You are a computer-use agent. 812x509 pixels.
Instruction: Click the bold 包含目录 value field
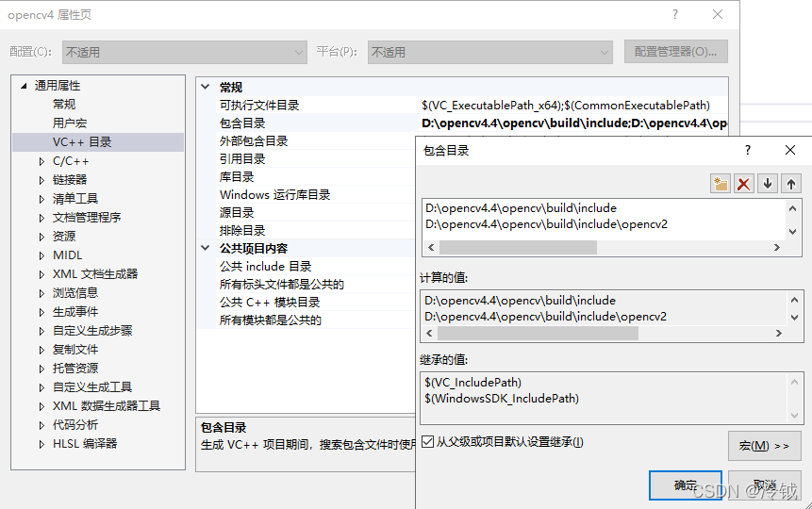coord(573,123)
